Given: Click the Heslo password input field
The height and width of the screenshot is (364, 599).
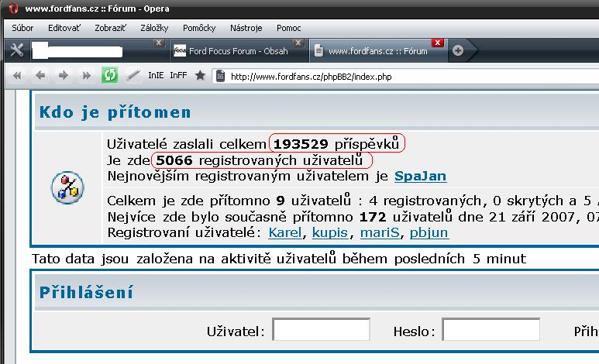Looking at the screenshot, I should [491, 331].
